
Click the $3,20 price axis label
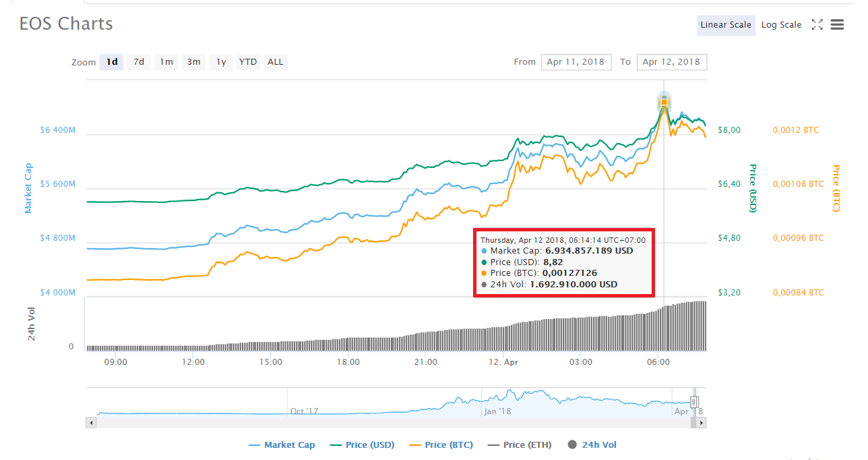coord(729,293)
